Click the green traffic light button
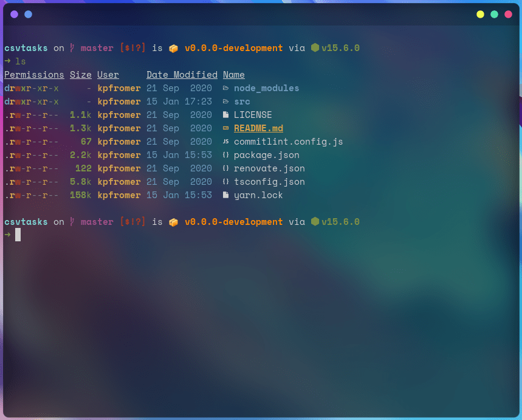 [x=494, y=14]
